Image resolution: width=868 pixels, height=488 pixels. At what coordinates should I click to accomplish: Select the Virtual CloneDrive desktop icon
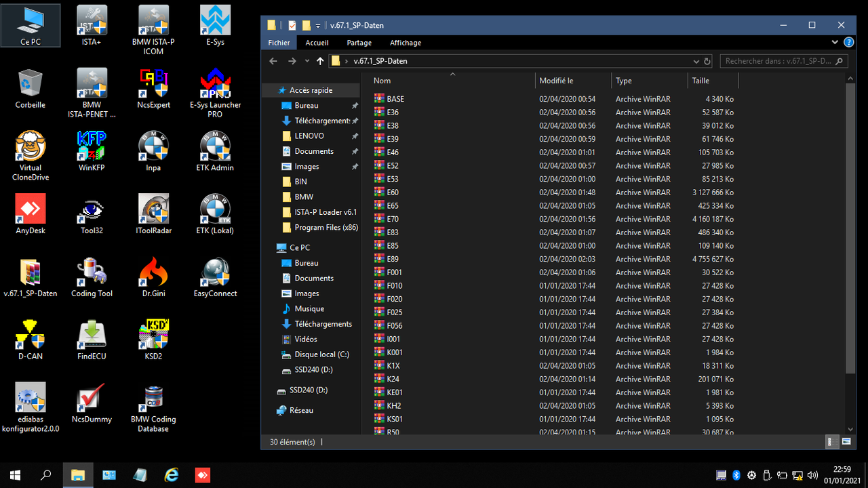click(31, 156)
